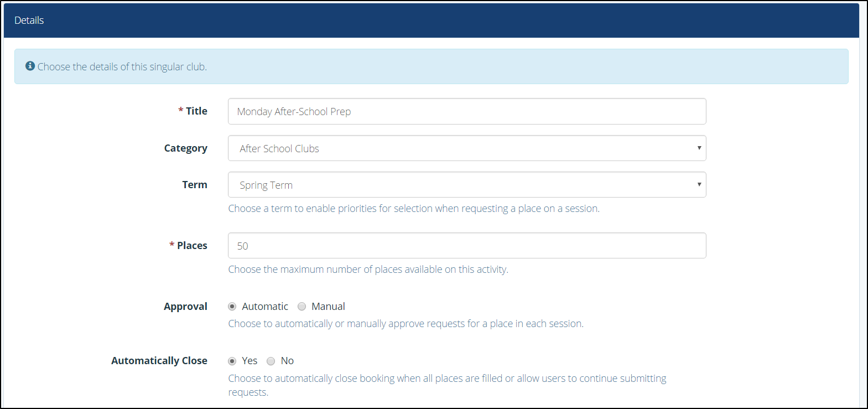This screenshot has height=409, width=868.
Task: Click the Automatically Close label
Action: (159, 361)
